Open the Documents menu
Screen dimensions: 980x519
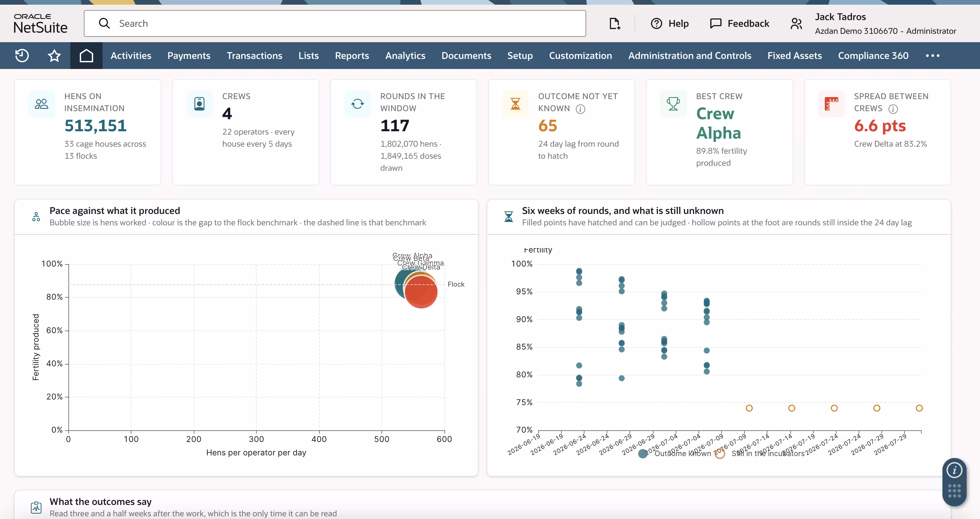coord(467,56)
